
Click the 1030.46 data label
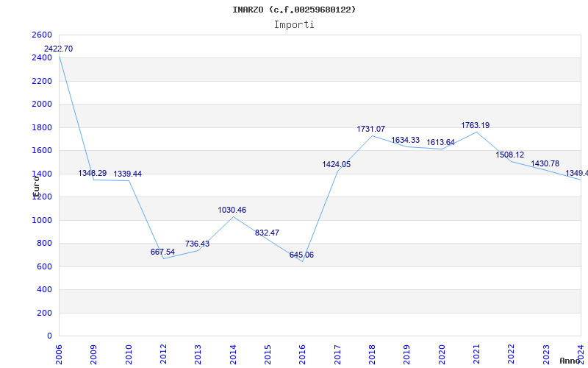(232, 210)
